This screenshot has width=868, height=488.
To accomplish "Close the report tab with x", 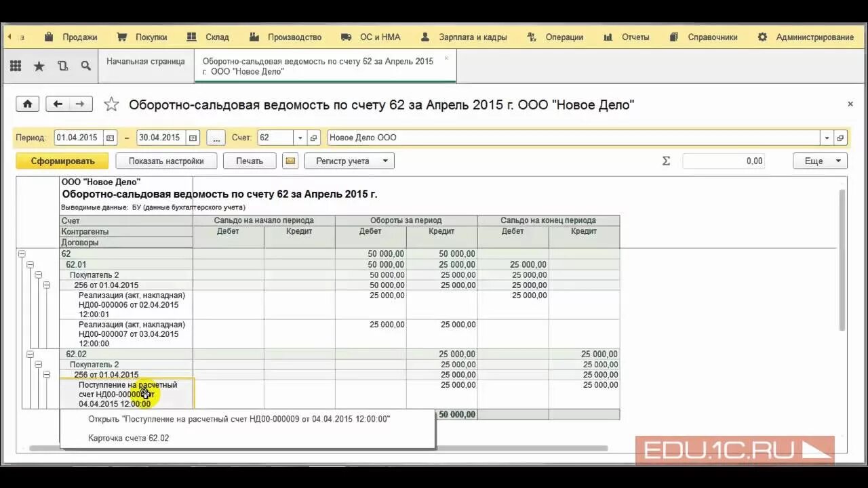I will pyautogui.click(x=446, y=58).
